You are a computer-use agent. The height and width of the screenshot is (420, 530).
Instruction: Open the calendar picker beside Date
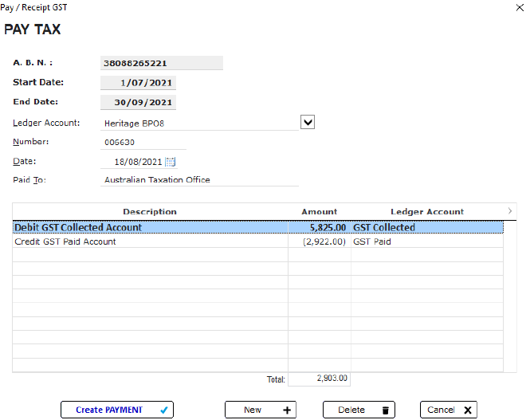[x=170, y=162]
